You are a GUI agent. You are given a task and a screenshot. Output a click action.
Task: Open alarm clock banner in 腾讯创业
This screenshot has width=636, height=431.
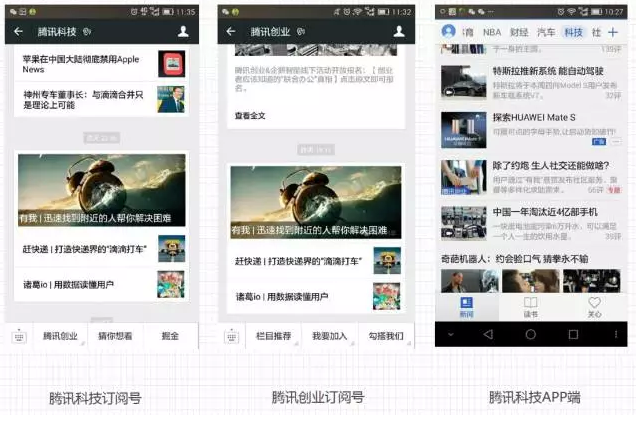316,202
